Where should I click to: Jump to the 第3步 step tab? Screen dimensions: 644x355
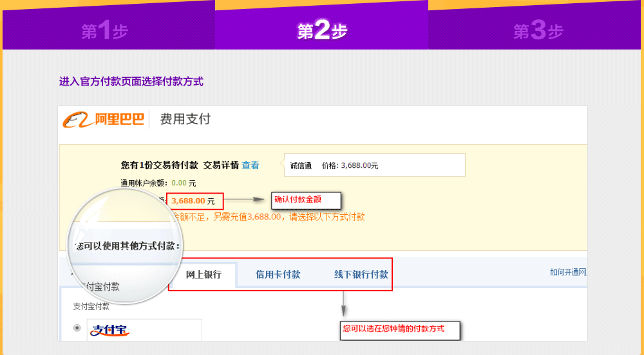(538, 31)
